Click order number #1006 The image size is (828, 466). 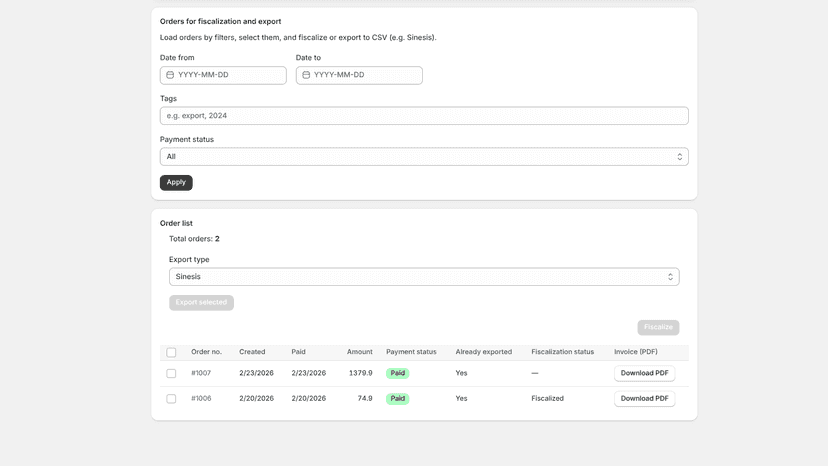(x=201, y=398)
